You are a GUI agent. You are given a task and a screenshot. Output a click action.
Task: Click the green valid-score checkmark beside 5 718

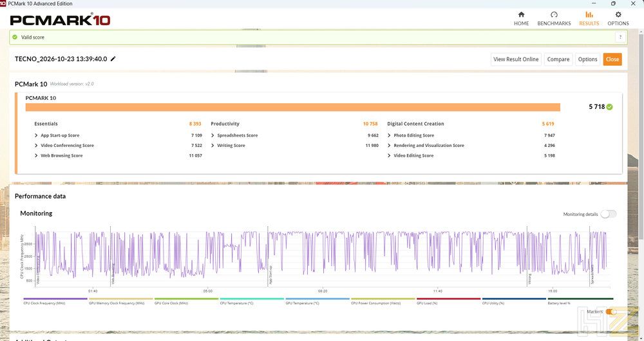click(x=609, y=107)
